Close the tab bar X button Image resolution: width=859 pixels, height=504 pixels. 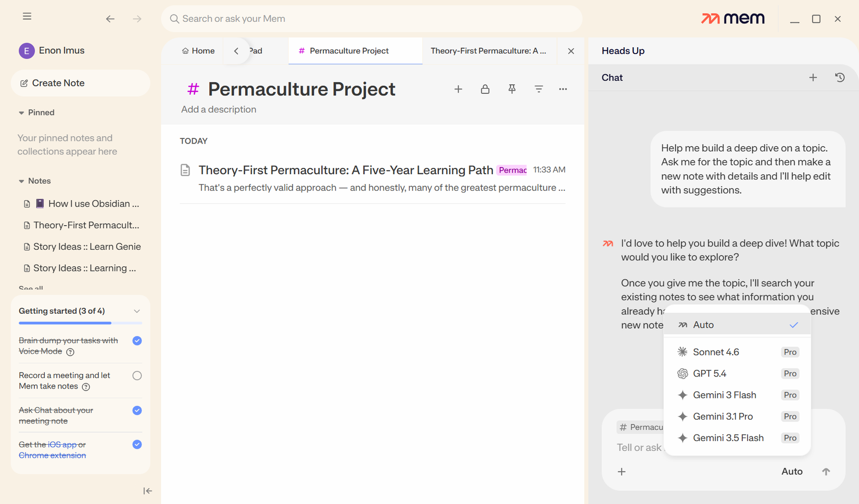pyautogui.click(x=571, y=51)
